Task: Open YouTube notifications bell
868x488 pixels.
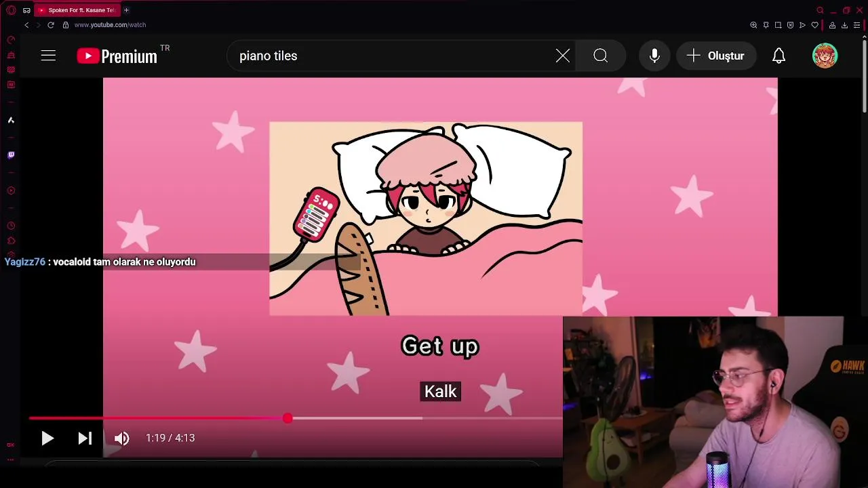Action: pos(778,56)
